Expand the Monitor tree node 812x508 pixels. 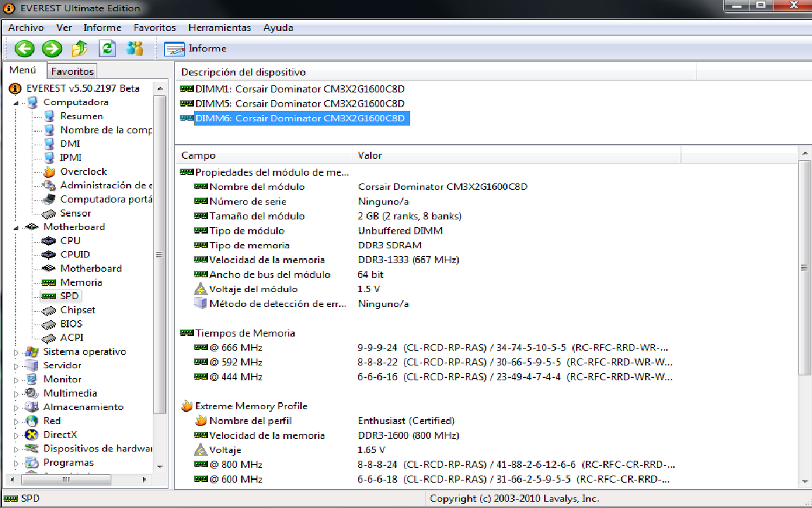coord(16,380)
